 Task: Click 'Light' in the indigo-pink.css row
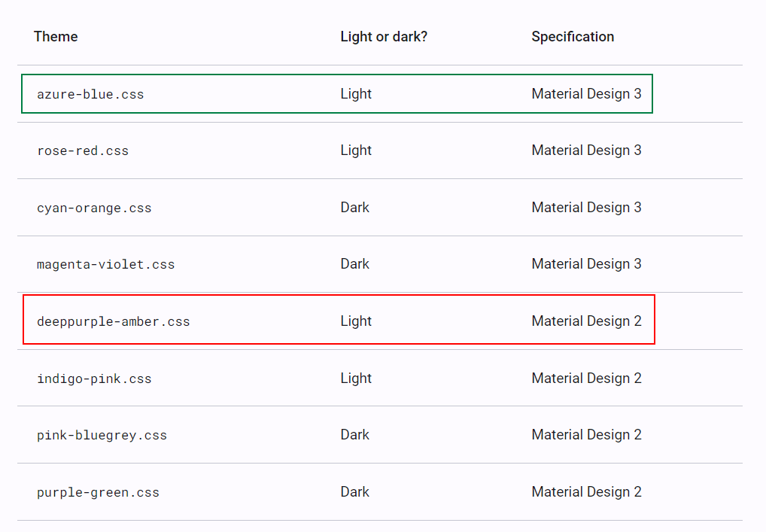356,378
